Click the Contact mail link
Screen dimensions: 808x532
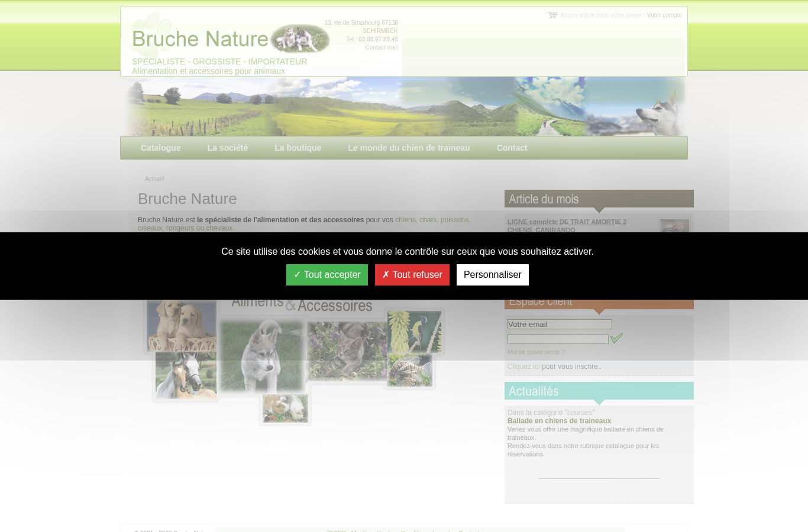(x=382, y=48)
